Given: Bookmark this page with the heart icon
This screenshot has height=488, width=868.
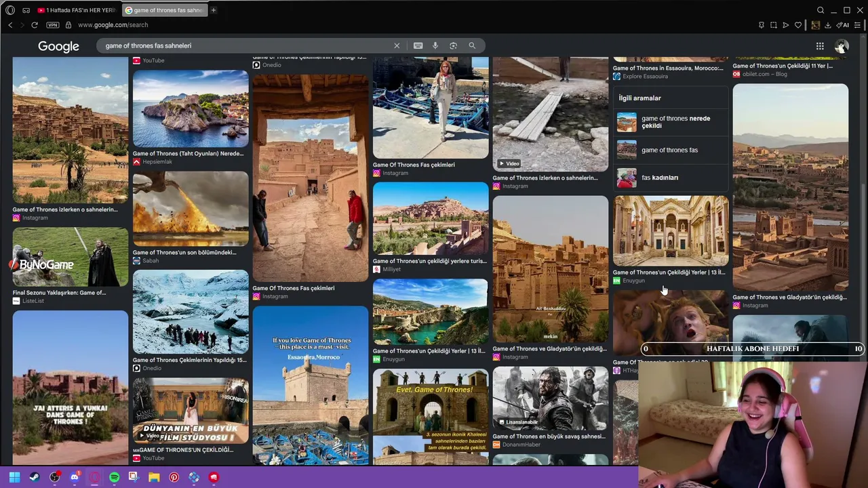Looking at the screenshot, I should [798, 25].
